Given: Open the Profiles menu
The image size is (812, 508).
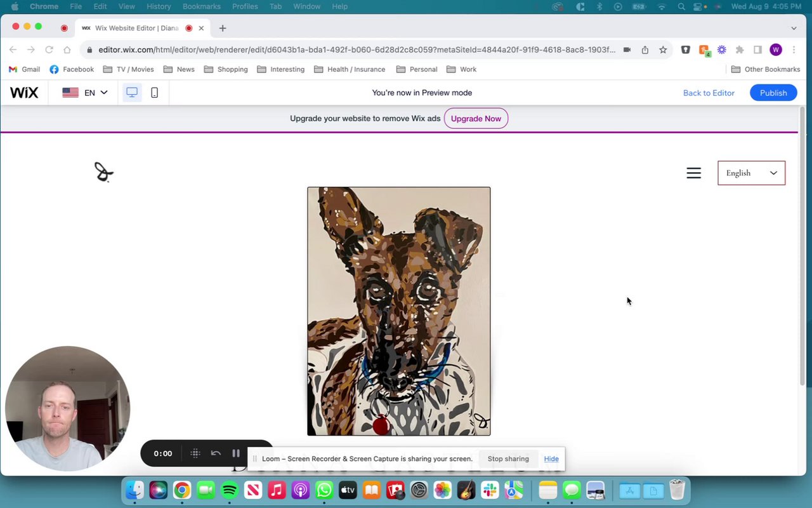Looking at the screenshot, I should [x=245, y=6].
